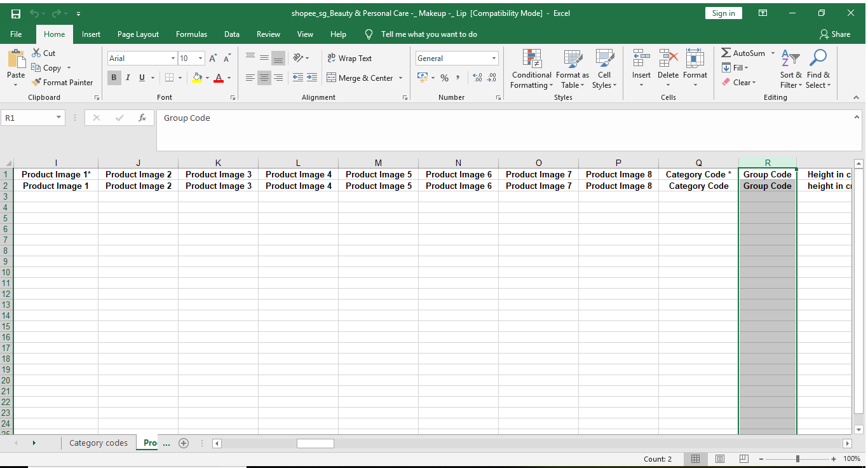
Task: Expand Merge & Center dropdown arrow
Action: point(400,78)
